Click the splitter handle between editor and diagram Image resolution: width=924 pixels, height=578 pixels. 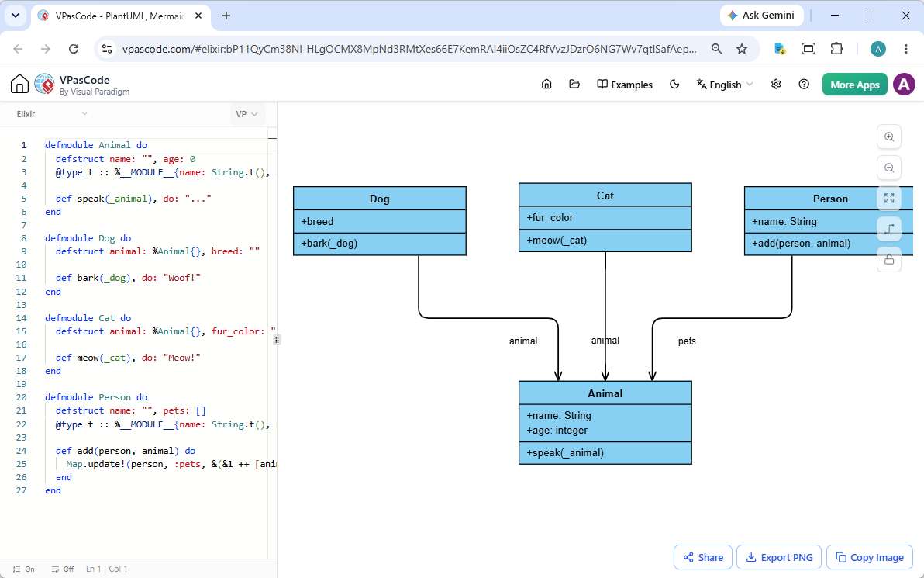pyautogui.click(x=277, y=340)
